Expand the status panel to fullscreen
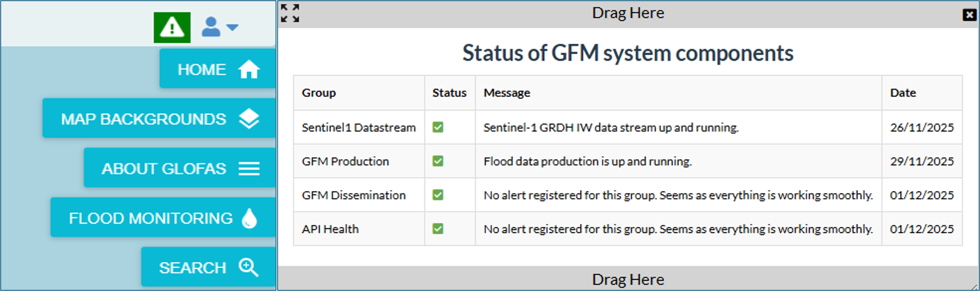Image resolution: width=980 pixels, height=291 pixels. click(x=290, y=13)
